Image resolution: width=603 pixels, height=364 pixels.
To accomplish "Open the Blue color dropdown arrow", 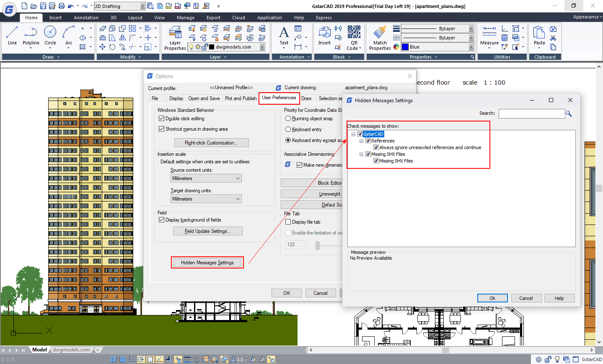I will click(471, 47).
